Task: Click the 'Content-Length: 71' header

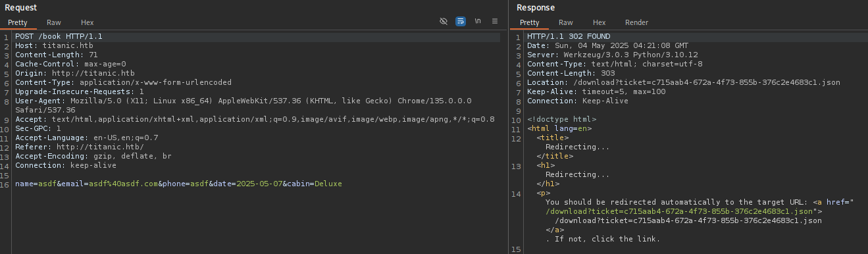Action: [x=57, y=55]
